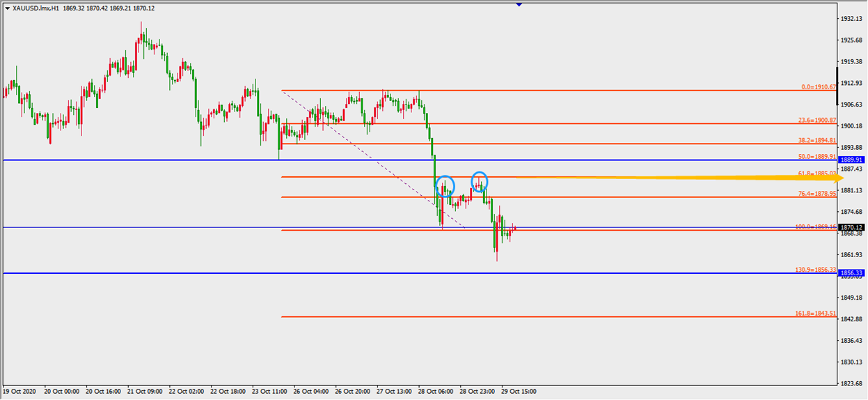Click the 21 Oct 09:00 time axis label

coord(145,391)
